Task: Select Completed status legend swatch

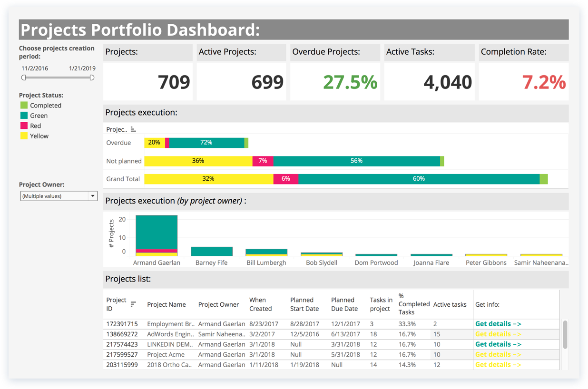Action: pyautogui.click(x=24, y=105)
